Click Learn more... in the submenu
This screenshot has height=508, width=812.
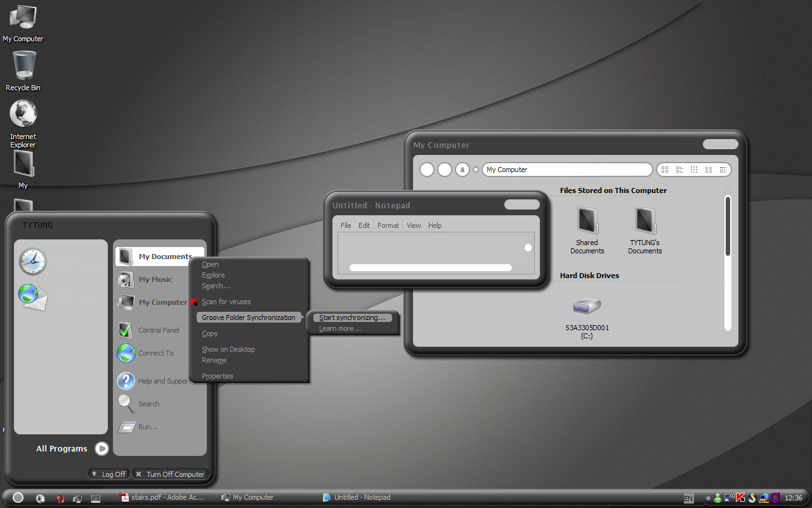(340, 328)
